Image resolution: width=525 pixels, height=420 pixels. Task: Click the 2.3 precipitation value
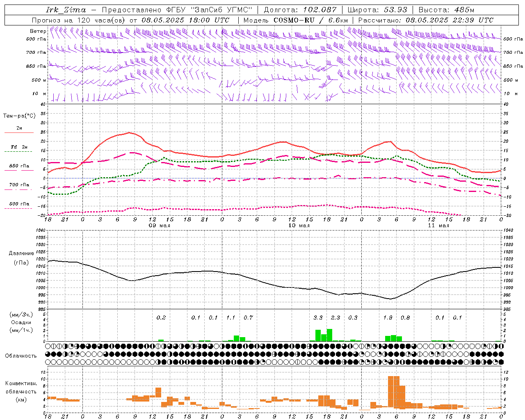coord(336,317)
